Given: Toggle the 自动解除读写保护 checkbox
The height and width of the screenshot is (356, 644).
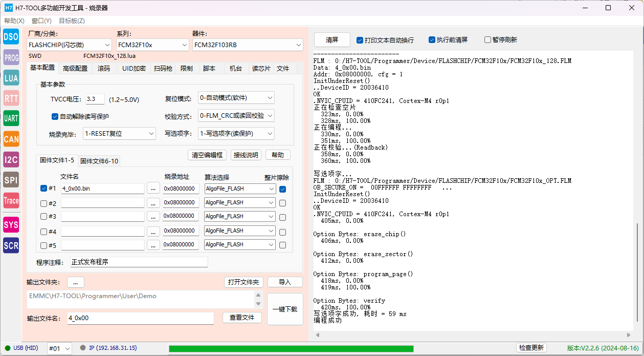Looking at the screenshot, I should tap(55, 116).
